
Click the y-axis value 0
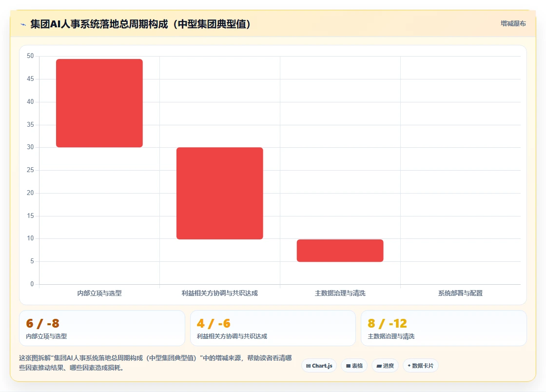pyautogui.click(x=32, y=284)
